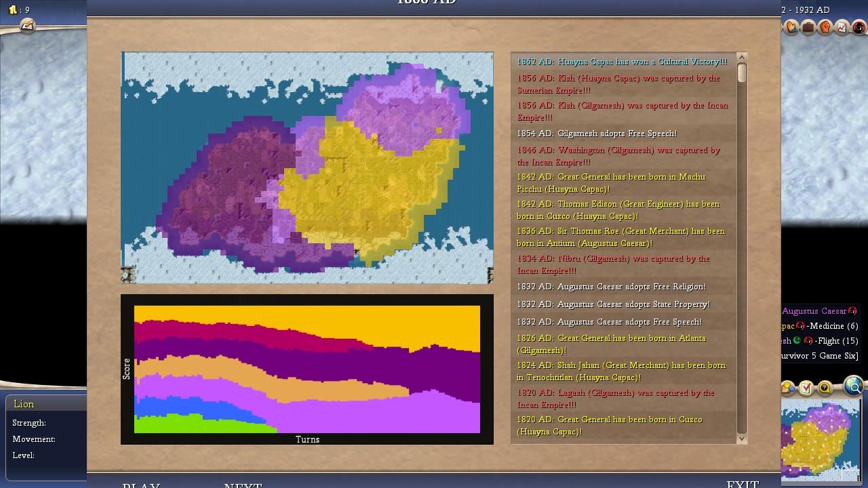The width and height of the screenshot is (868, 488).
Task: Select 'Lagash (Gilgamesh) was captured' log entry
Action: click(x=623, y=399)
